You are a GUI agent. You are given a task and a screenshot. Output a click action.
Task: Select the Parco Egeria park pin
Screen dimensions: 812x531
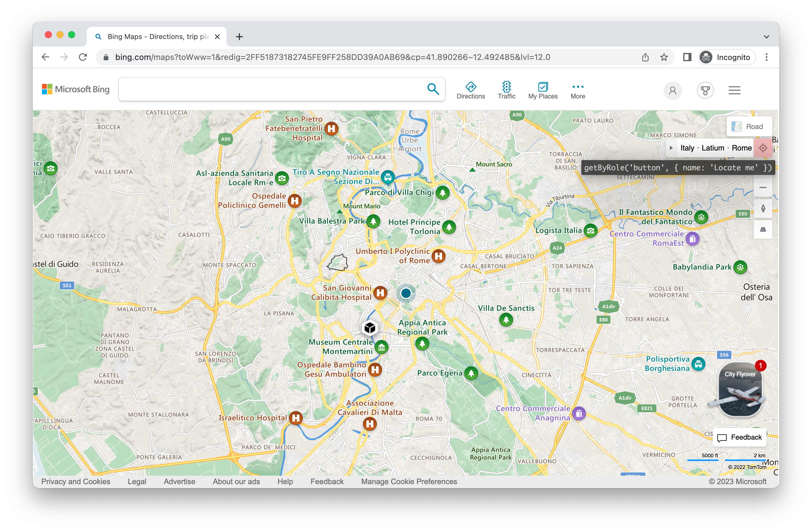point(471,373)
